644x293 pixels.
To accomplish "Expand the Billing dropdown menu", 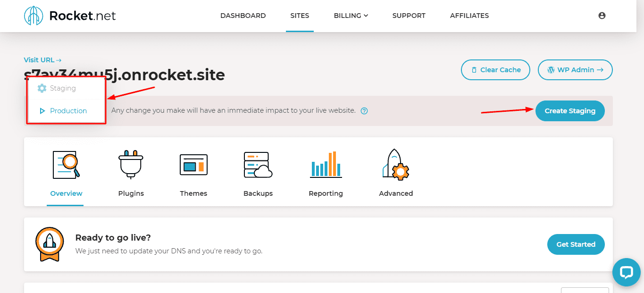I will click(x=351, y=16).
